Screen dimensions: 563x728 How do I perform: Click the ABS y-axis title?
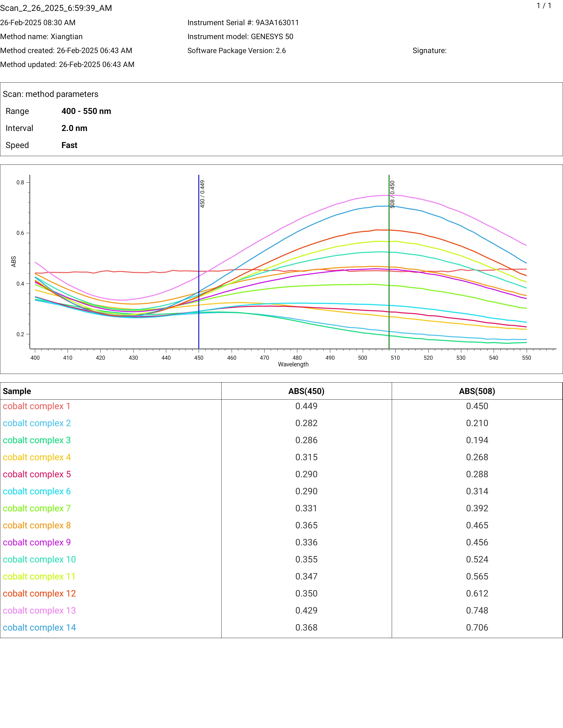[14, 261]
